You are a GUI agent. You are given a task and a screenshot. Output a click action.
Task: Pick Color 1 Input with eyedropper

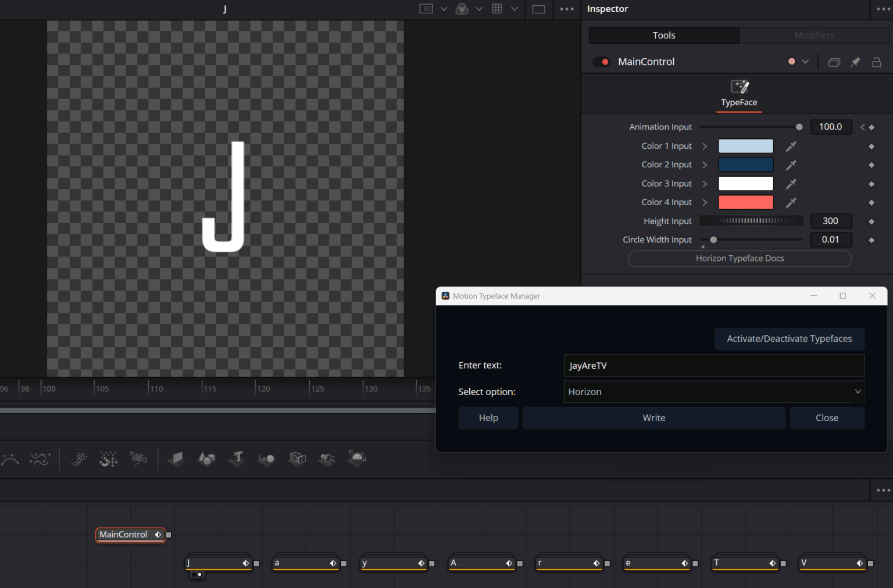point(791,146)
